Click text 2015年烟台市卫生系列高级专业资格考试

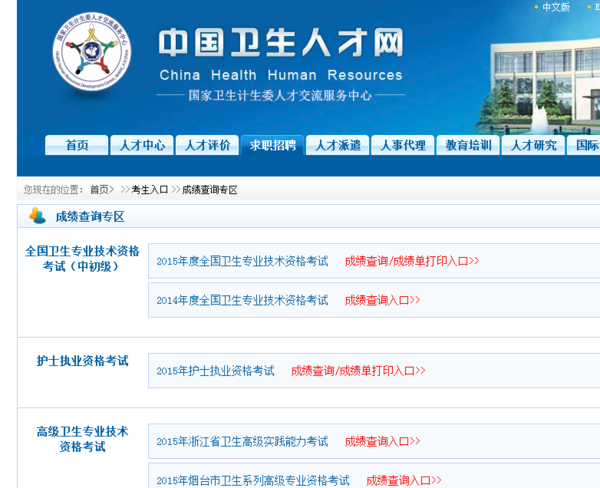[253, 480]
